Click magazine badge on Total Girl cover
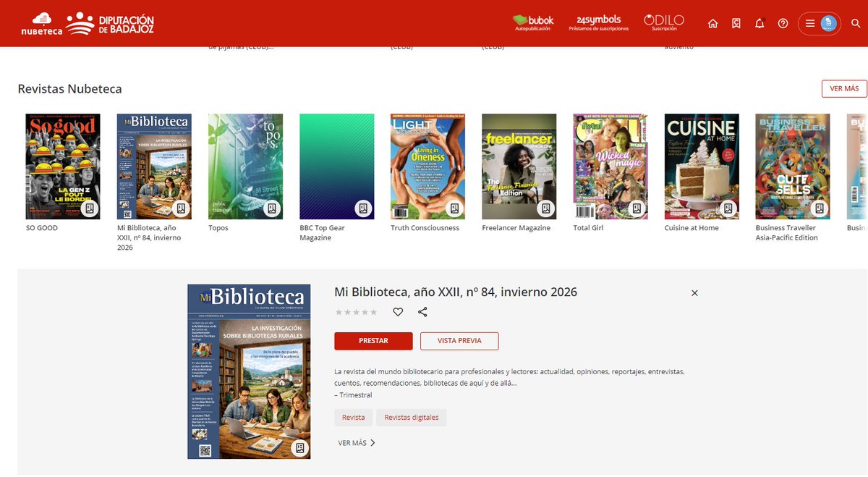The width and height of the screenshot is (868, 477). pos(637,208)
